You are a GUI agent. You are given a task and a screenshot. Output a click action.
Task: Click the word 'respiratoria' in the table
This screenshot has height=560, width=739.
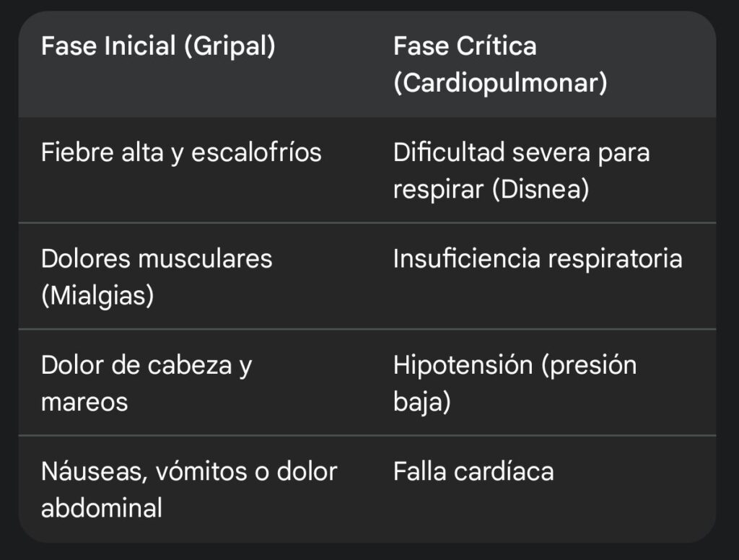pyautogui.click(x=615, y=259)
